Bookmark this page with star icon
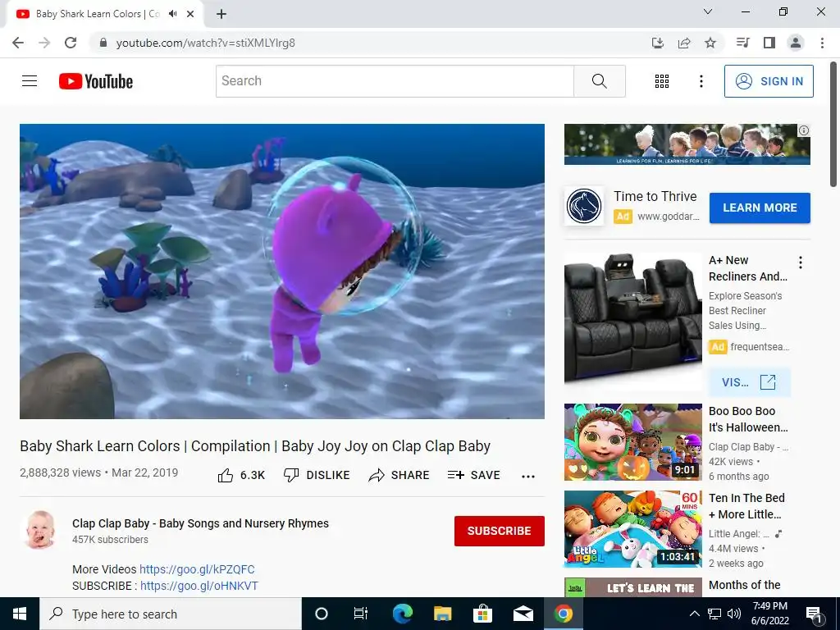The height and width of the screenshot is (630, 840). tap(710, 43)
